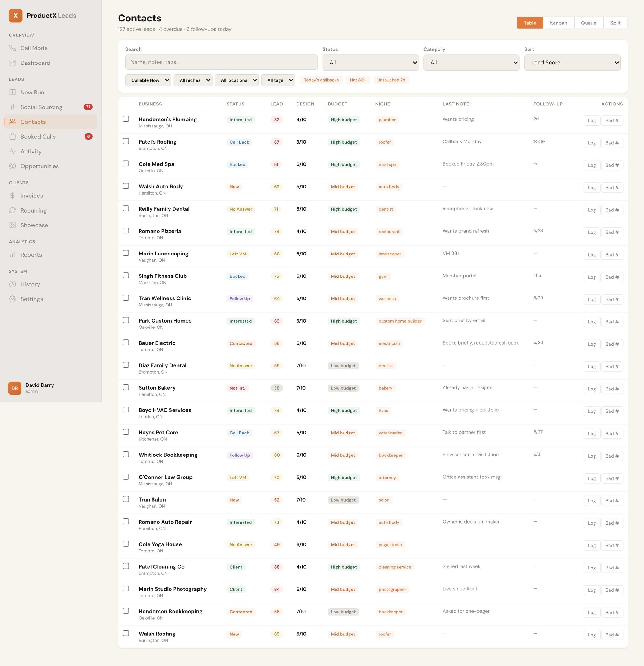Click Bad # for Patel's Roofing
This screenshot has height=666, width=644.
(612, 143)
